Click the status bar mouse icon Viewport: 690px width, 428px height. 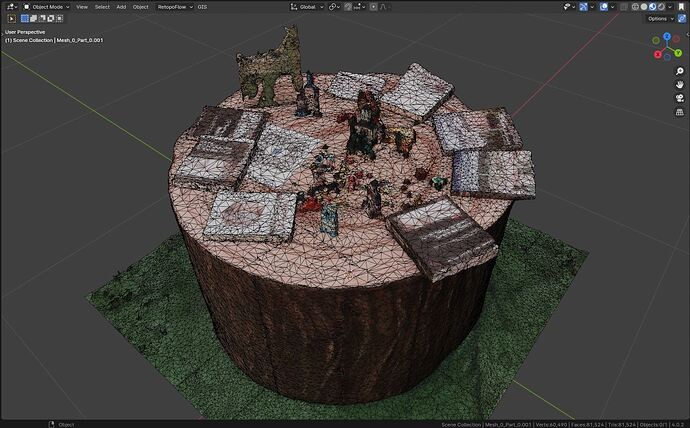(51, 424)
